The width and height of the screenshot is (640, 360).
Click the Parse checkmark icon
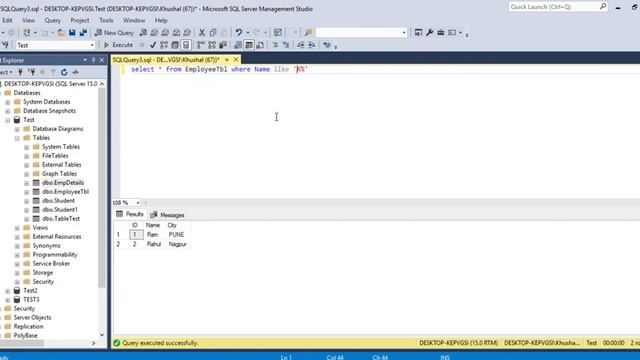[x=153, y=45]
